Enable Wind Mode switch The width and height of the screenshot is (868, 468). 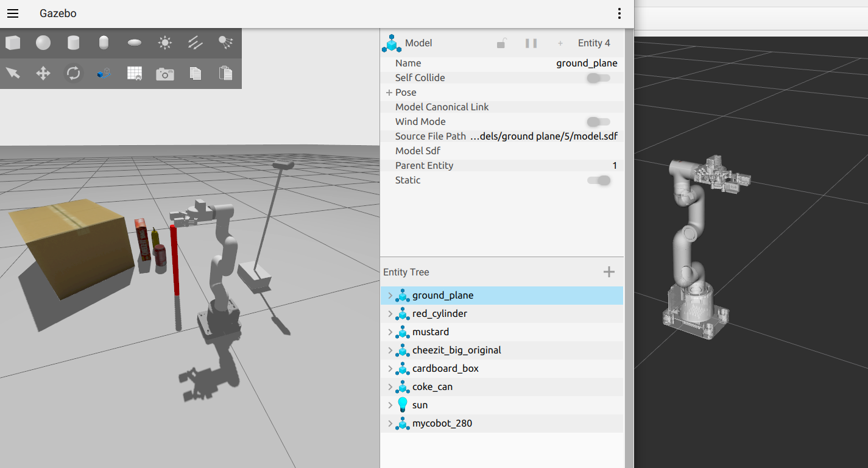(598, 122)
